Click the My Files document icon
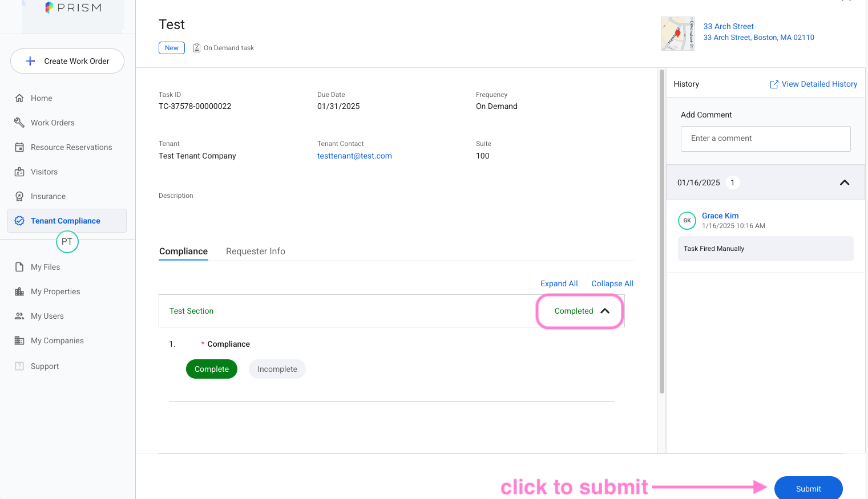Screen dimensions: 868x499 (x=19, y=267)
